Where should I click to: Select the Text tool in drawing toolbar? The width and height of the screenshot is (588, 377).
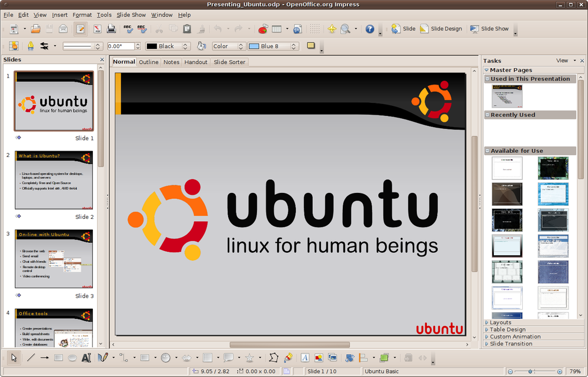[x=85, y=358]
